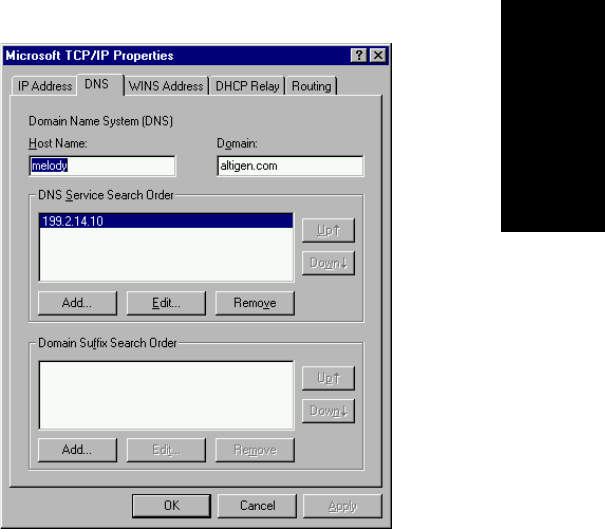Cancel the TCP/IP Properties dialog
The width and height of the screenshot is (605, 529).
(257, 506)
